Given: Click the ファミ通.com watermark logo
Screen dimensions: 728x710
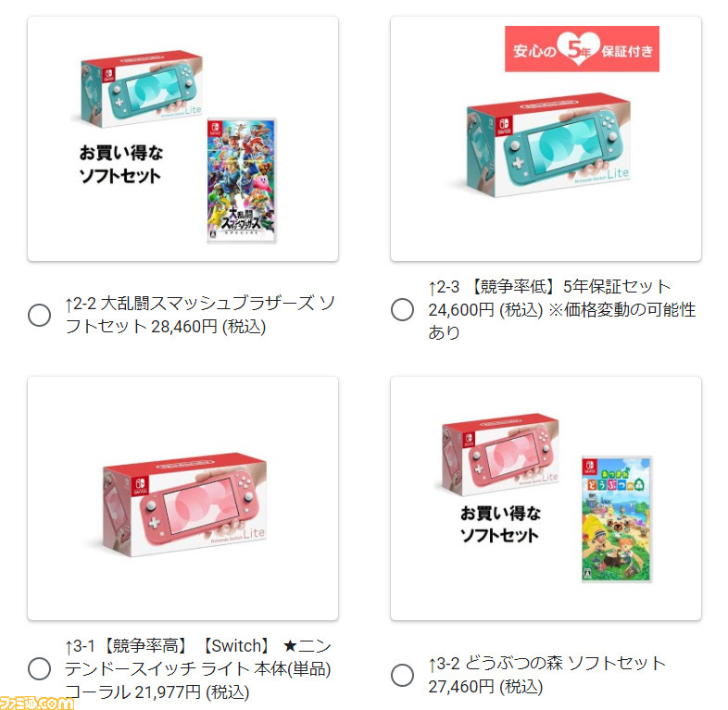Looking at the screenshot, I should 37,703.
